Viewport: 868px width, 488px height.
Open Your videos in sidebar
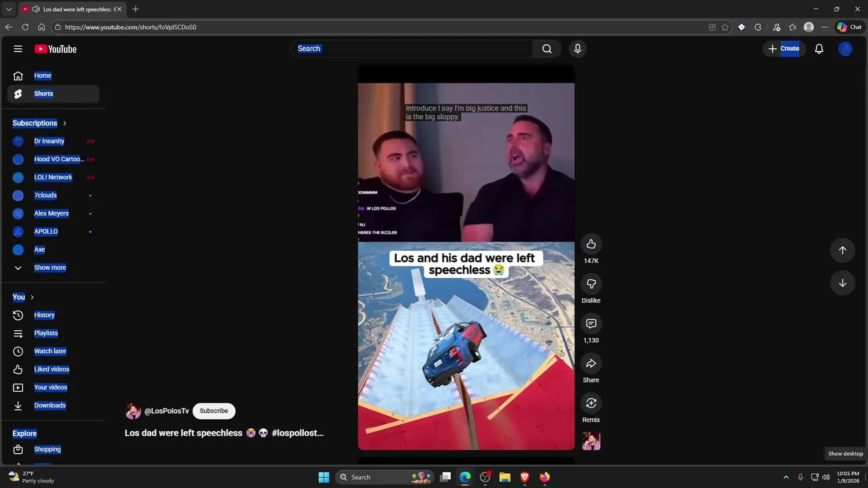pyautogui.click(x=53, y=388)
